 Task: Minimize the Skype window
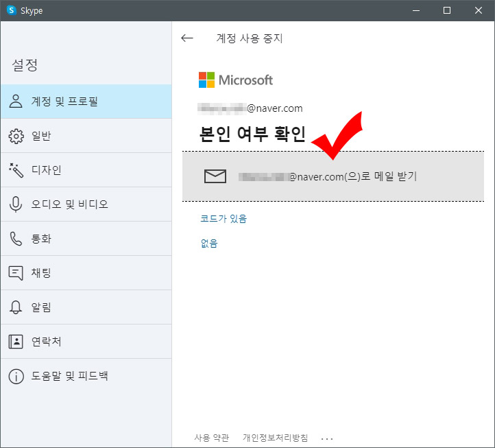pos(416,10)
